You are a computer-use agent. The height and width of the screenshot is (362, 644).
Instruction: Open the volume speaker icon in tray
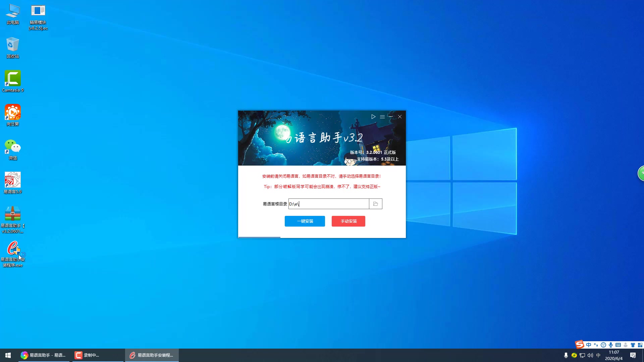590,355
